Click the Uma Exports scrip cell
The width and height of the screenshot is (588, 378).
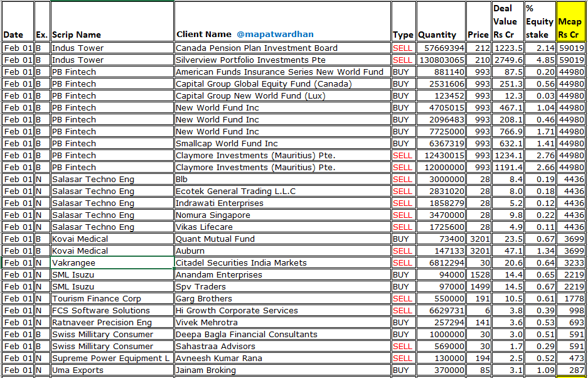pos(112,370)
